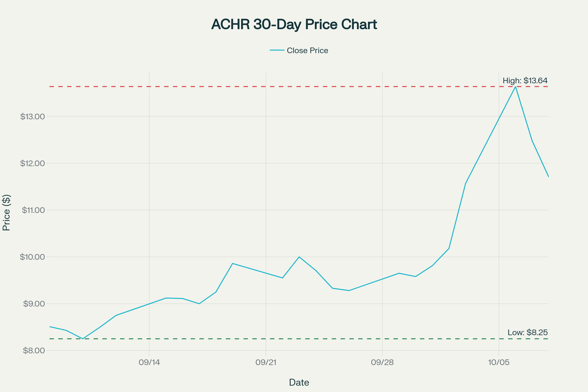Select the Low: $8.25 annotation
588x392 pixels.
point(527,332)
